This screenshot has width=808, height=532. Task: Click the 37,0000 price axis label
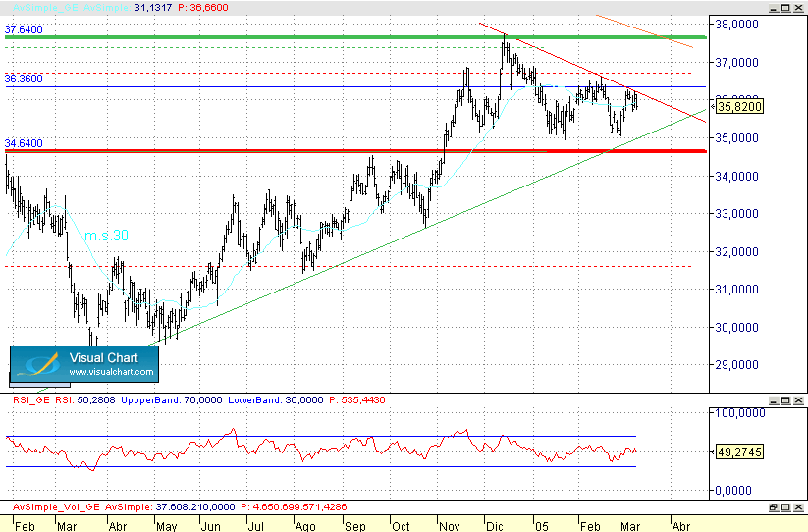tap(737, 62)
